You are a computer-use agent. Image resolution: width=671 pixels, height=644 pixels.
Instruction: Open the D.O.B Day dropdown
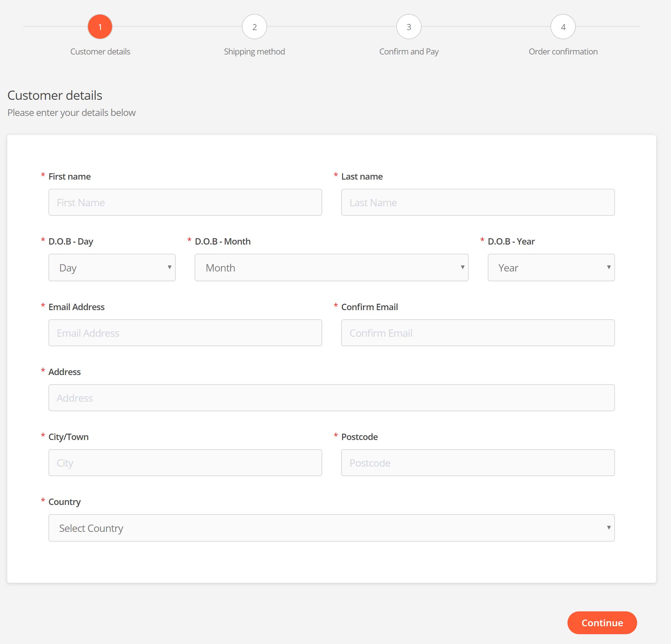[x=112, y=268]
